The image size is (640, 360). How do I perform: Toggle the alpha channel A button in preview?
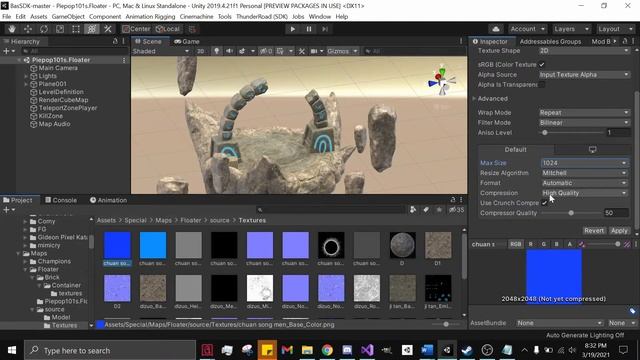pos(570,244)
